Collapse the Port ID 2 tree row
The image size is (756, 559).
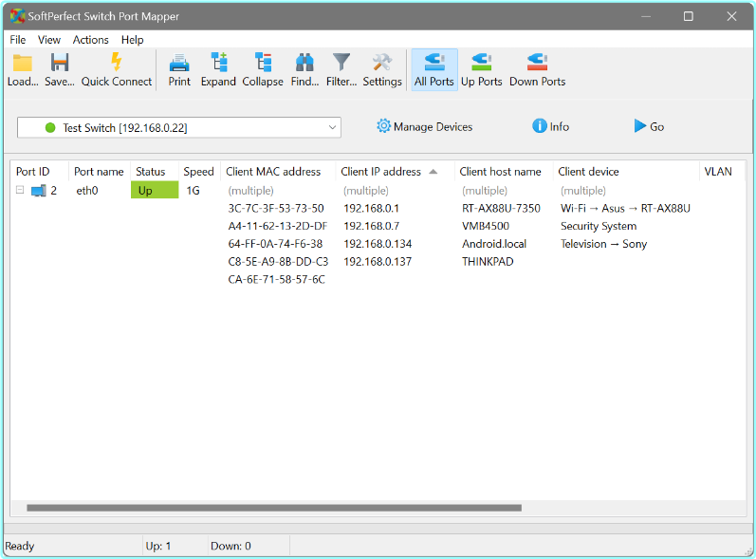point(20,190)
